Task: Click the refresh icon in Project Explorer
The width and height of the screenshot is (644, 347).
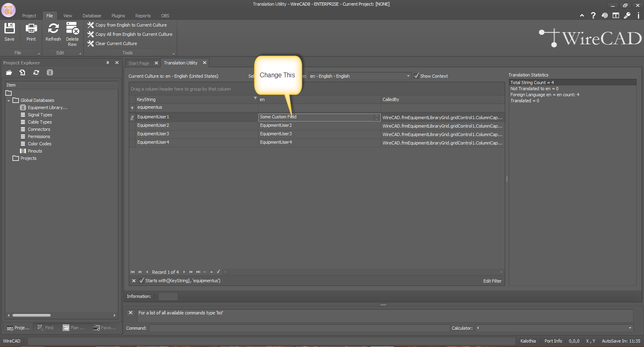Action: click(36, 72)
